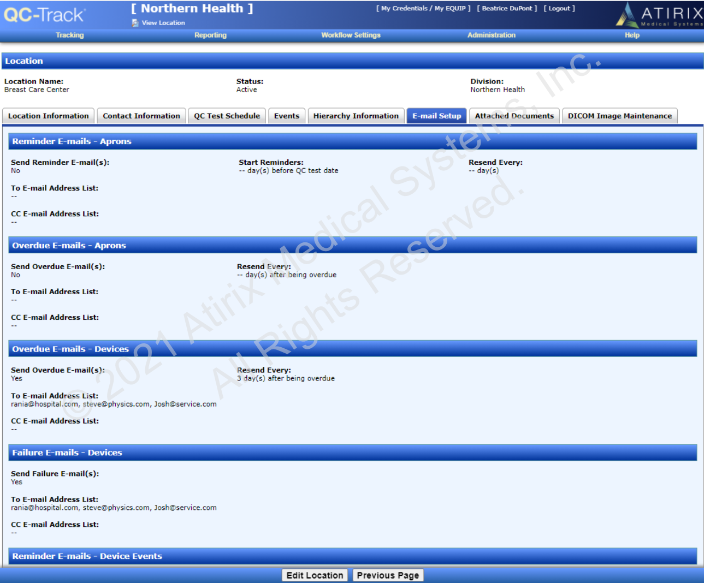Click the QC-Track logo
Image resolution: width=728 pixels, height=583 pixels.
(44, 15)
